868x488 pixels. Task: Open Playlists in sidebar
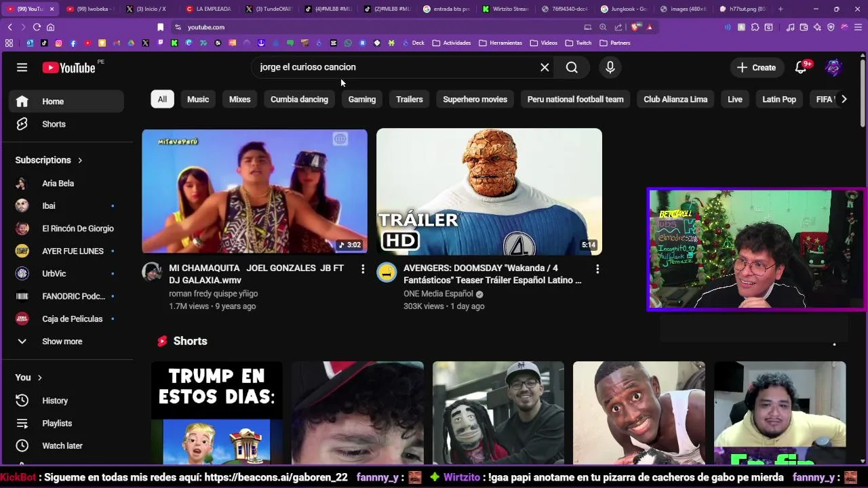[x=66, y=423]
